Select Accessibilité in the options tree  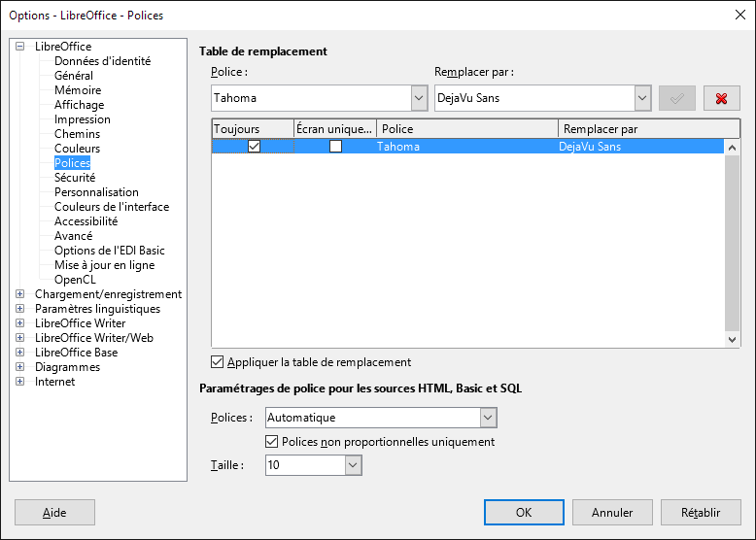coord(86,221)
